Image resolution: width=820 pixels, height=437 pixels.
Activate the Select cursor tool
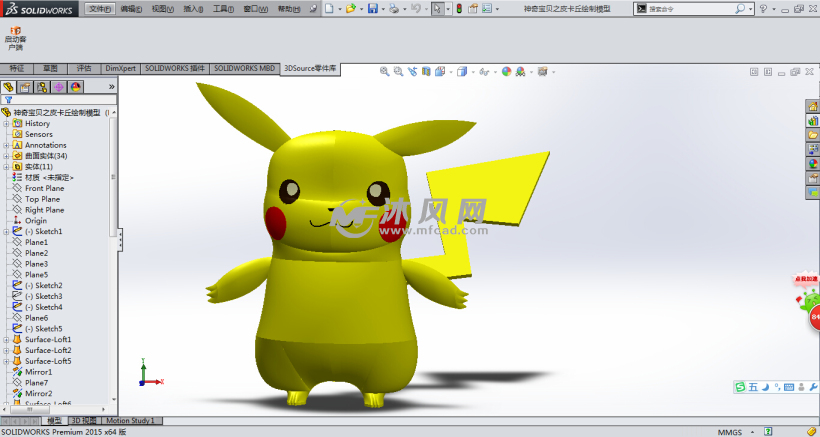[x=437, y=8]
